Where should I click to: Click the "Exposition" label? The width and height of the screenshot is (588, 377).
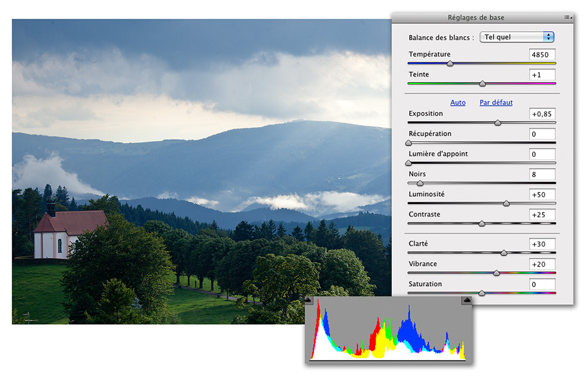(x=426, y=113)
